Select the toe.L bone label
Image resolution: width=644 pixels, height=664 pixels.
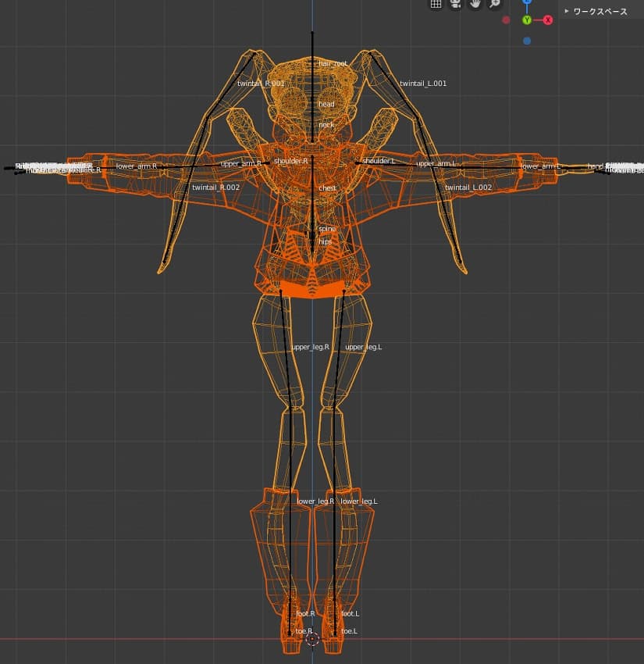pyautogui.click(x=349, y=631)
